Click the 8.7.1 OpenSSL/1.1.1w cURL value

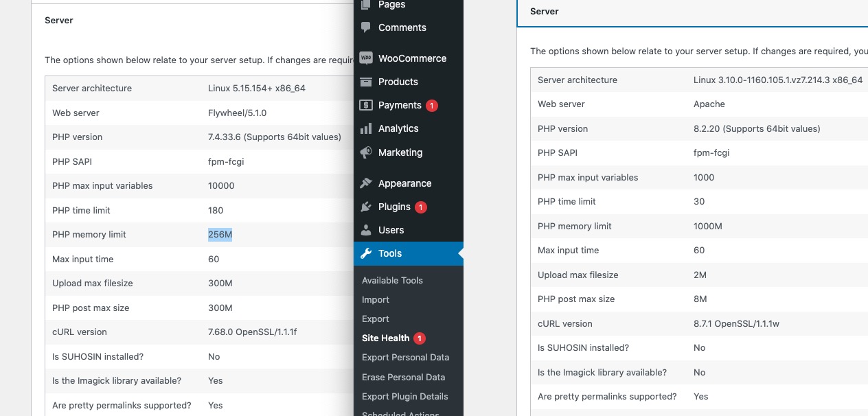[x=737, y=324]
